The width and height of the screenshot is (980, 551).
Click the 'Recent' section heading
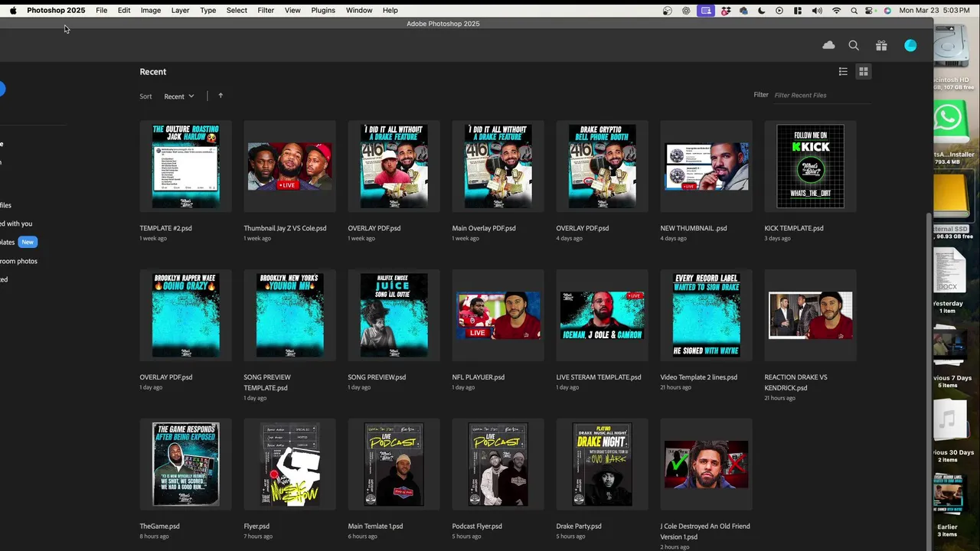coord(152,72)
